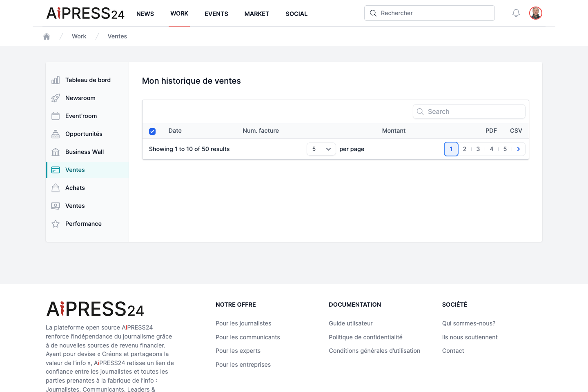Click the Tableau de bord bar chart icon
The image size is (588, 392).
click(56, 80)
